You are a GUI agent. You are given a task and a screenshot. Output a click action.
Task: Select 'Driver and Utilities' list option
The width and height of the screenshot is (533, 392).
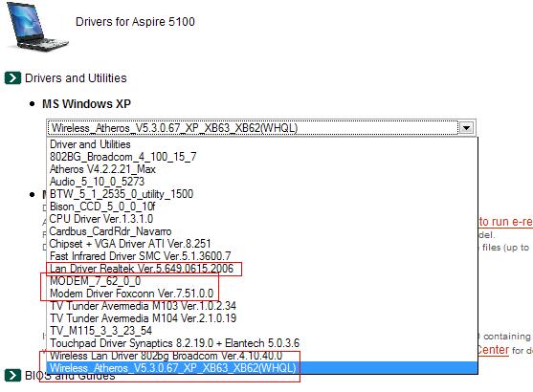point(262,144)
